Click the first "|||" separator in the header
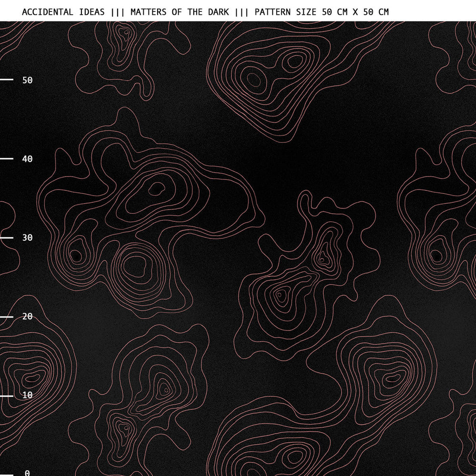The image size is (476, 476). [118, 12]
